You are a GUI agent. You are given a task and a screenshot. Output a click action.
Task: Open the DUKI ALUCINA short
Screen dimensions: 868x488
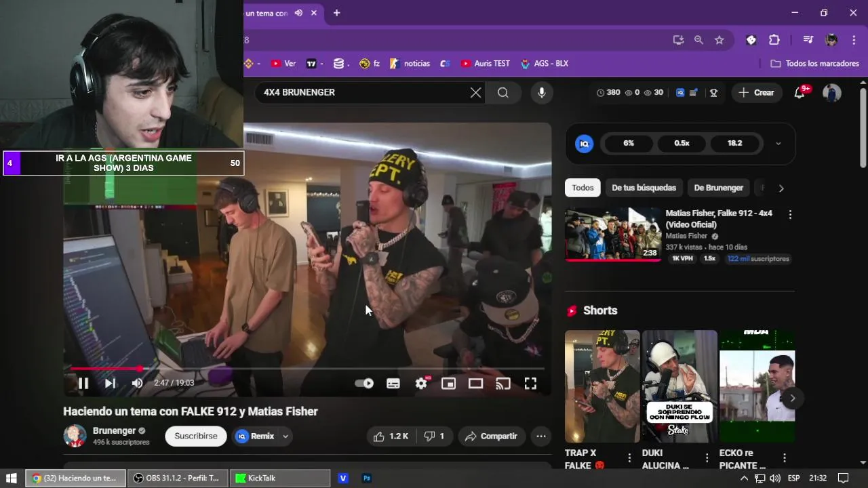click(x=679, y=386)
